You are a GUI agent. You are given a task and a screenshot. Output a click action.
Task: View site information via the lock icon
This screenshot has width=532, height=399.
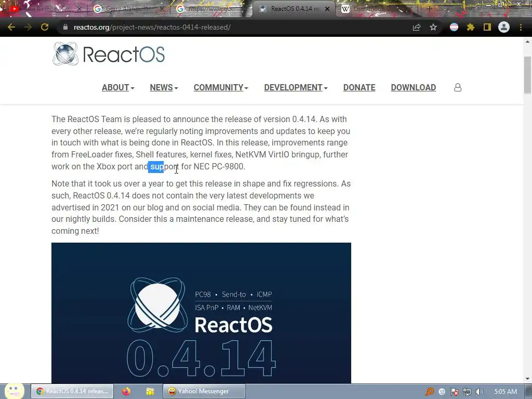click(65, 27)
